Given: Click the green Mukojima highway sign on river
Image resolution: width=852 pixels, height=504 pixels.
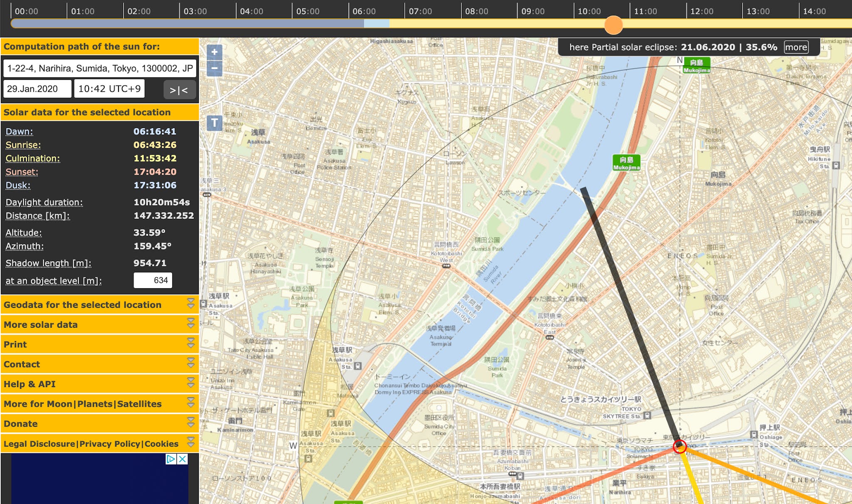Looking at the screenshot, I should (626, 163).
